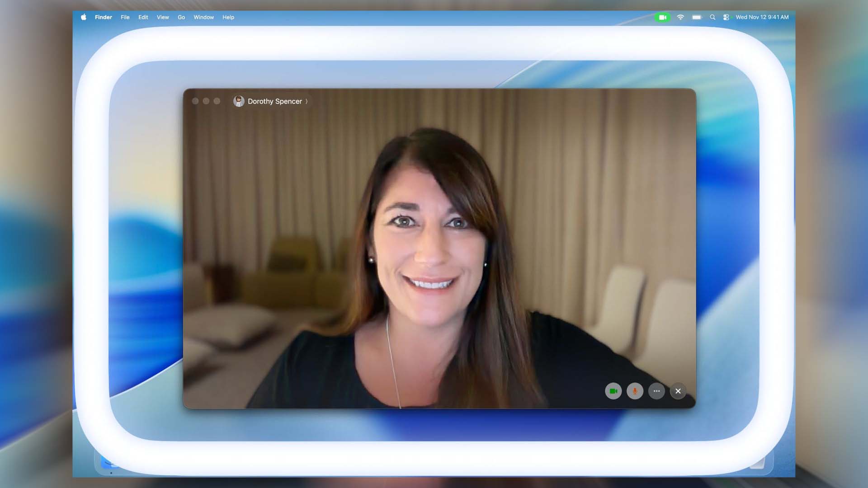Expand the chevron beside Dorothy Spencer

click(x=307, y=101)
